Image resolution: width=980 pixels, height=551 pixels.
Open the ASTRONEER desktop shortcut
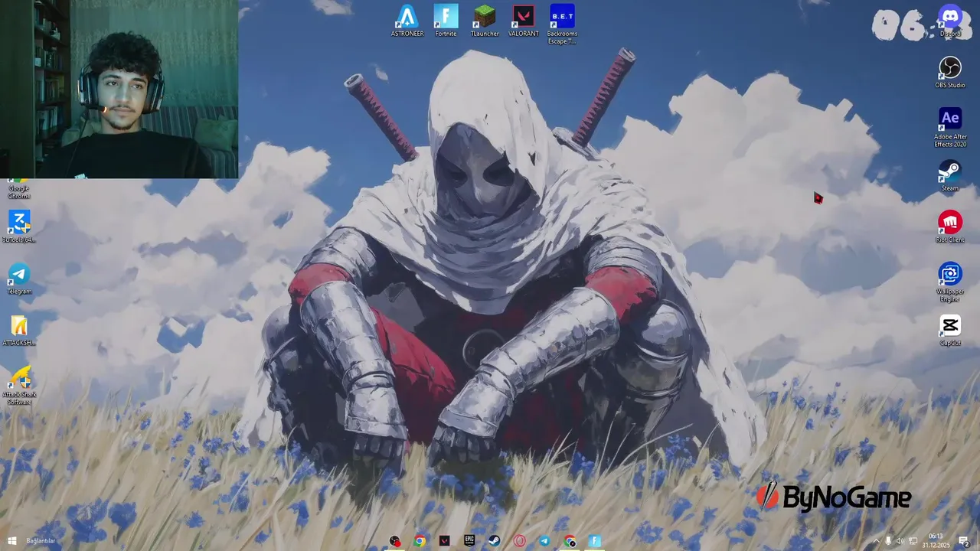click(x=407, y=21)
